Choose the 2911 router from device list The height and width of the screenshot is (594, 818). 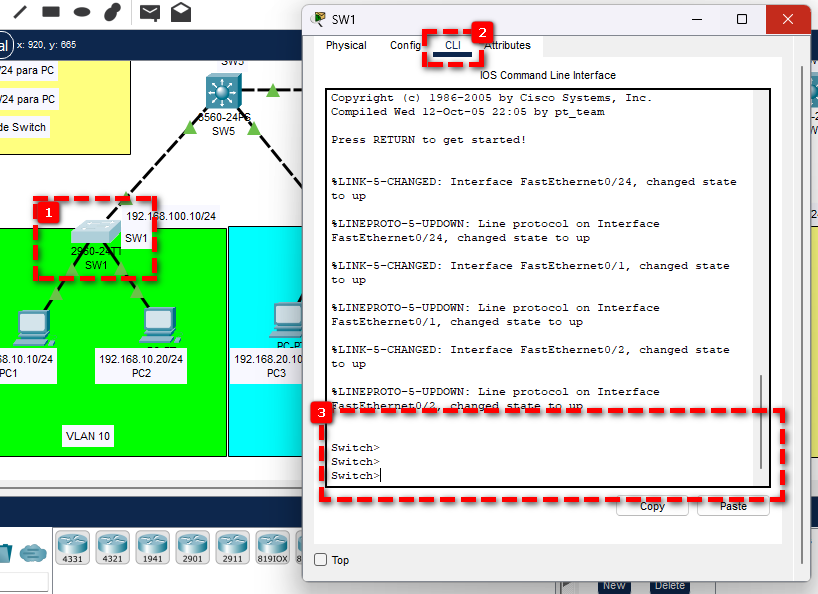click(233, 548)
